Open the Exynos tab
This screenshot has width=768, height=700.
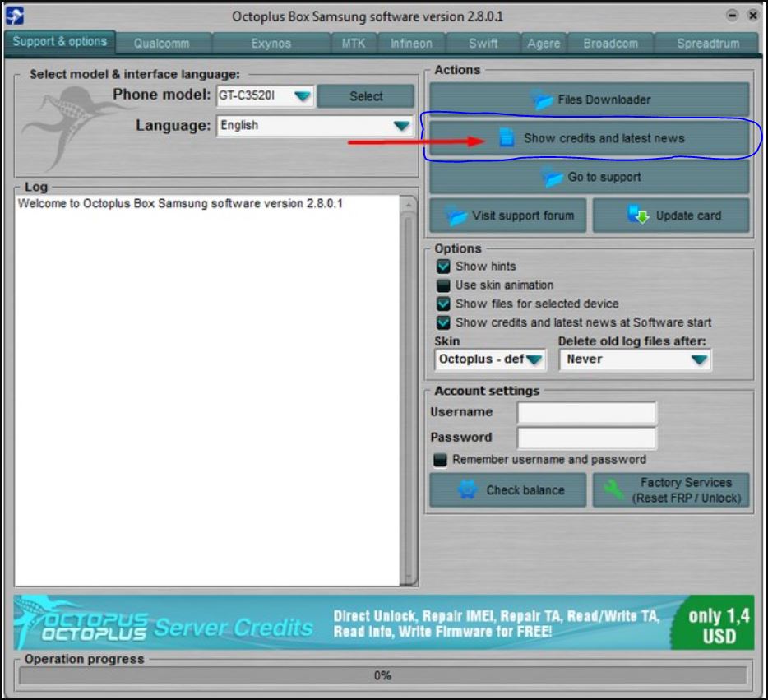(271, 44)
